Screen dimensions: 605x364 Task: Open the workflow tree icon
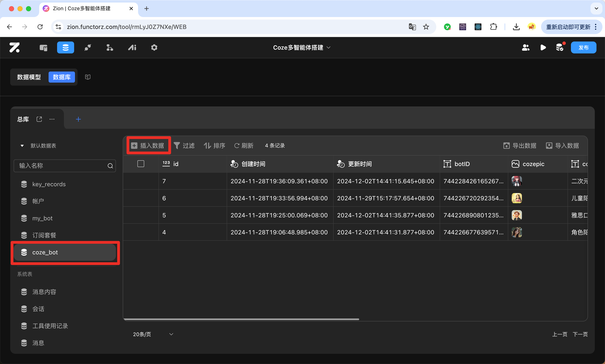(x=110, y=48)
